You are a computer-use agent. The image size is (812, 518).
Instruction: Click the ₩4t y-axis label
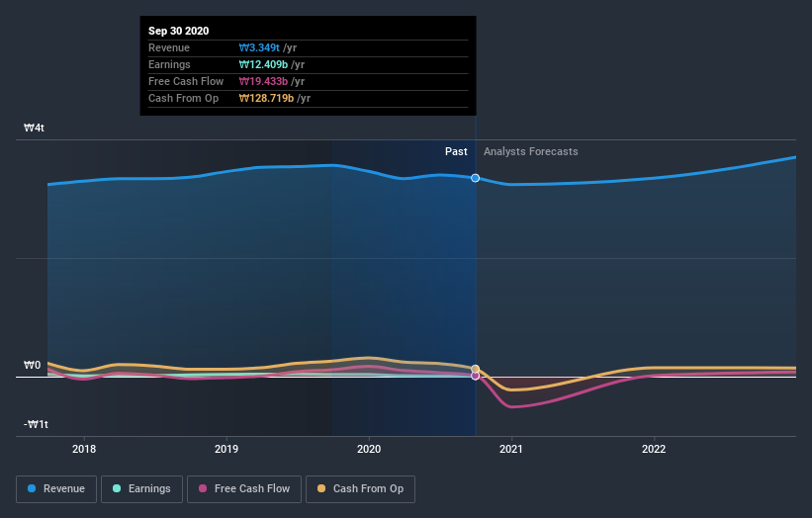(34, 128)
